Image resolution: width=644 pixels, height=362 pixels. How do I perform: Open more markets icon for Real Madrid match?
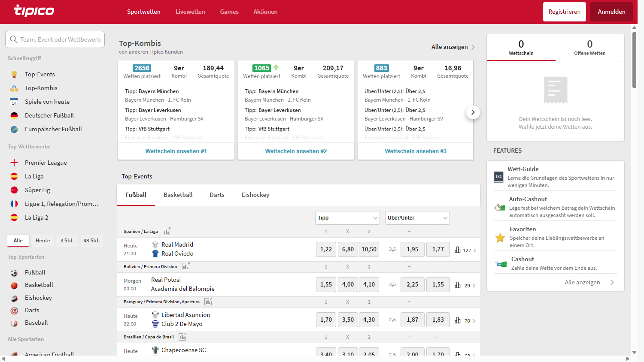[x=458, y=250]
